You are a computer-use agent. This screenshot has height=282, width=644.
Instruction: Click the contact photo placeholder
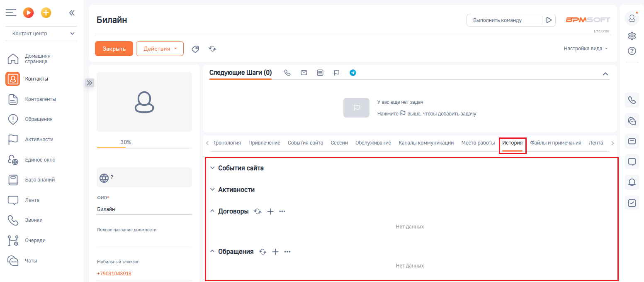coord(144,102)
